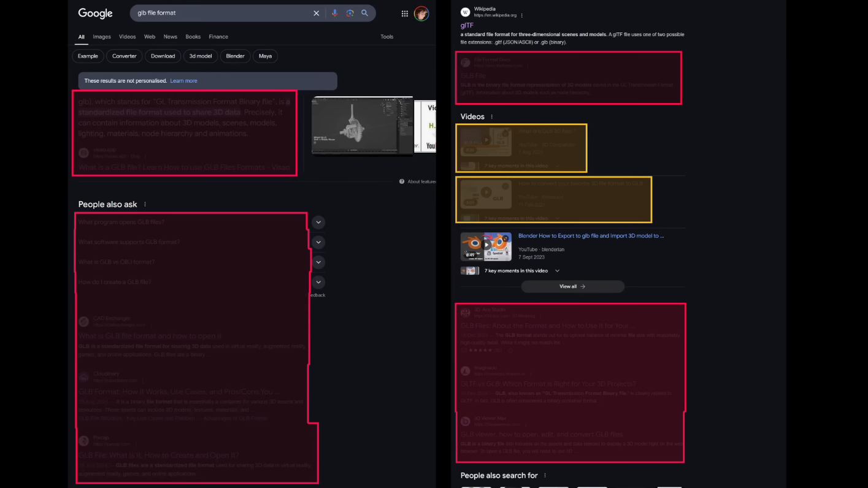Switch to the News tab
Screen dimensions: 868x488
(x=171, y=37)
